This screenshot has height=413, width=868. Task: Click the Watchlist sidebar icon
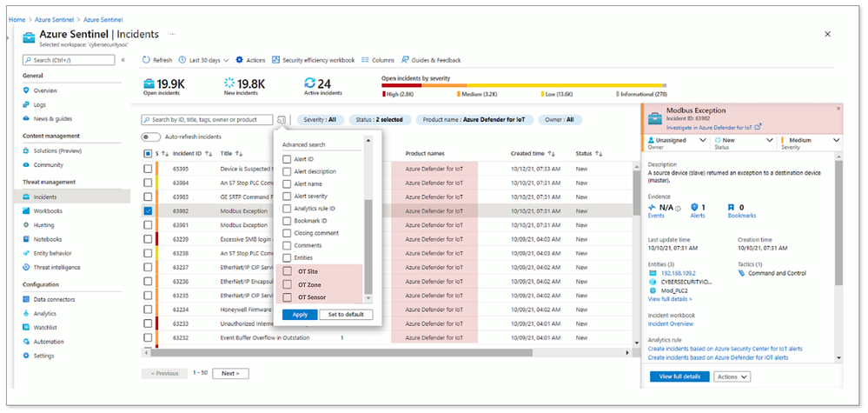coord(26,328)
